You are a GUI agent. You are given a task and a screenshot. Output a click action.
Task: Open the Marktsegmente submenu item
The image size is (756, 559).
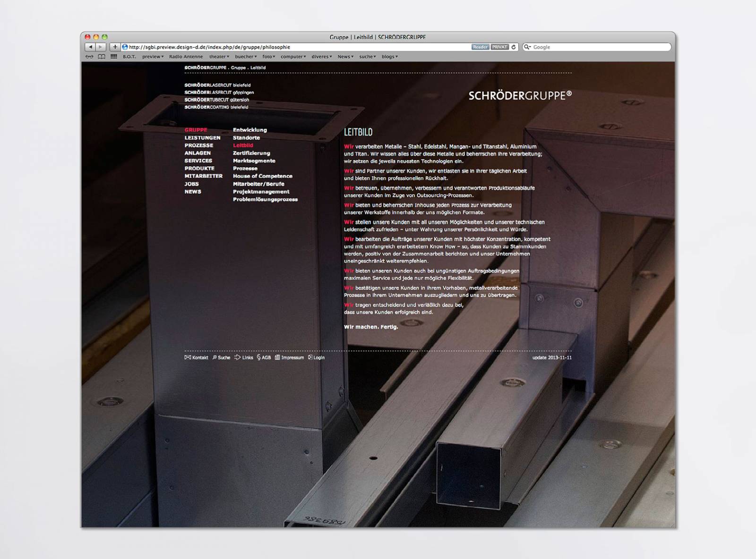pyautogui.click(x=254, y=161)
